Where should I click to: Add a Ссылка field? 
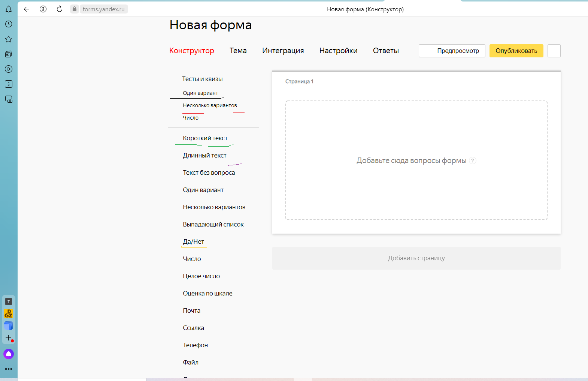tap(193, 328)
